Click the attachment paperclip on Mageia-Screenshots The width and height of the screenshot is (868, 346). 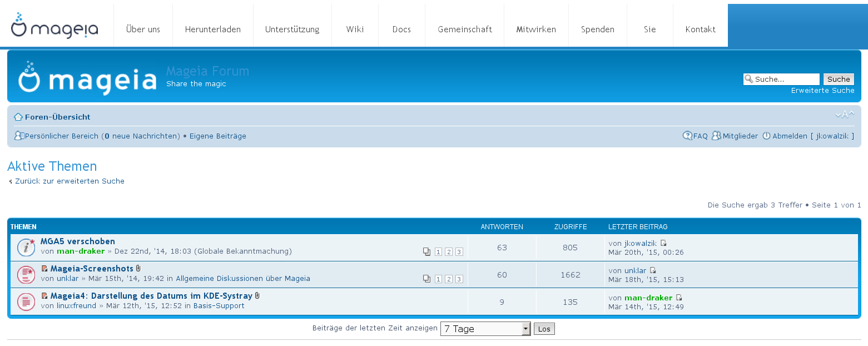[138, 269]
